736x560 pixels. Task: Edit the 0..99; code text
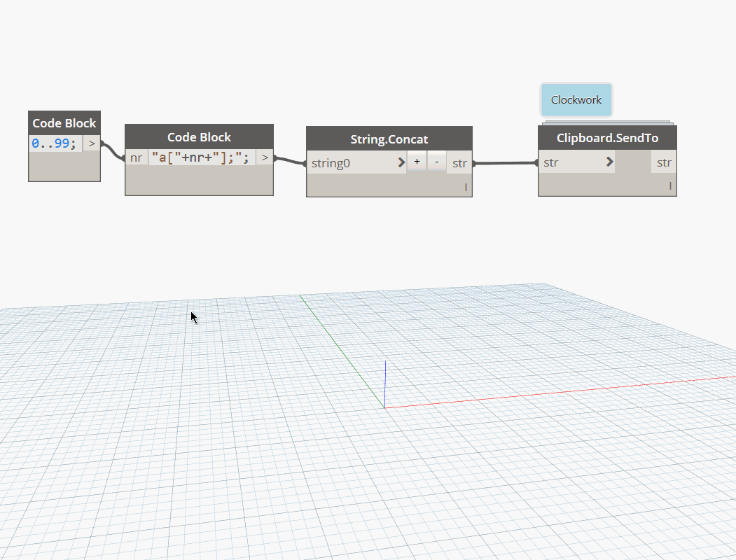tap(54, 143)
